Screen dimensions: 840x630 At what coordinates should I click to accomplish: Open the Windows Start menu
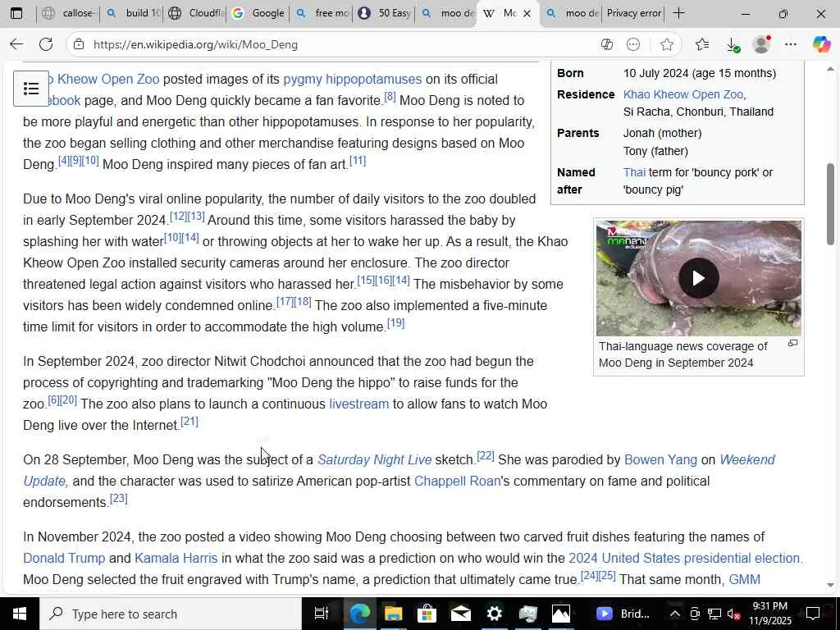coord(20,614)
